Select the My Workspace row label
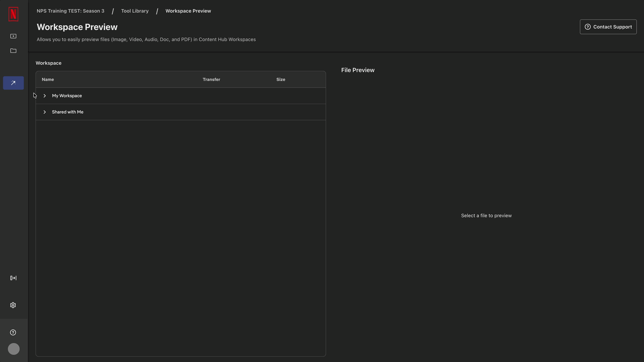The height and width of the screenshot is (362, 644). click(x=67, y=96)
